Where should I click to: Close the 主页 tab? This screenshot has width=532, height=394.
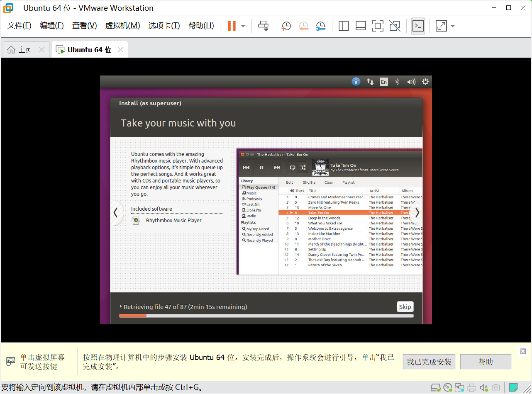pos(41,50)
